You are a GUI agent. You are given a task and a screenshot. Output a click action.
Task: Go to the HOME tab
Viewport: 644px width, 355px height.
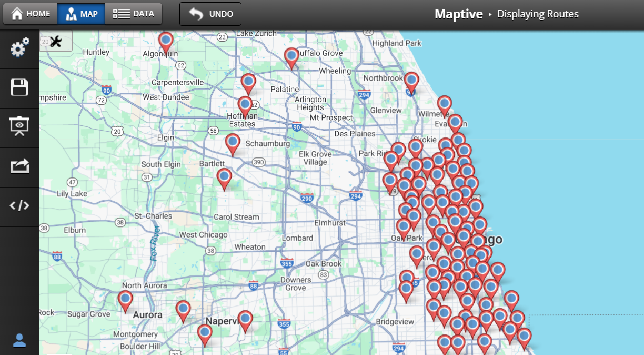pos(30,14)
